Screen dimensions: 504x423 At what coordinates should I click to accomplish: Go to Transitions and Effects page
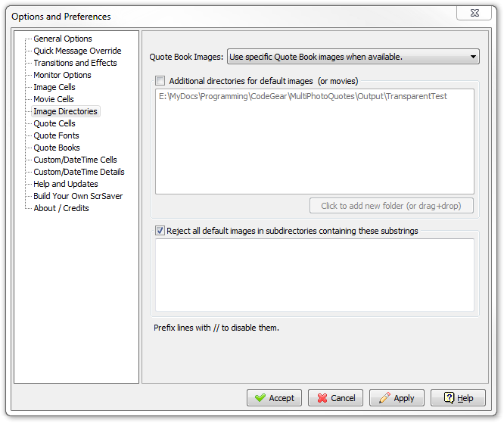click(75, 63)
